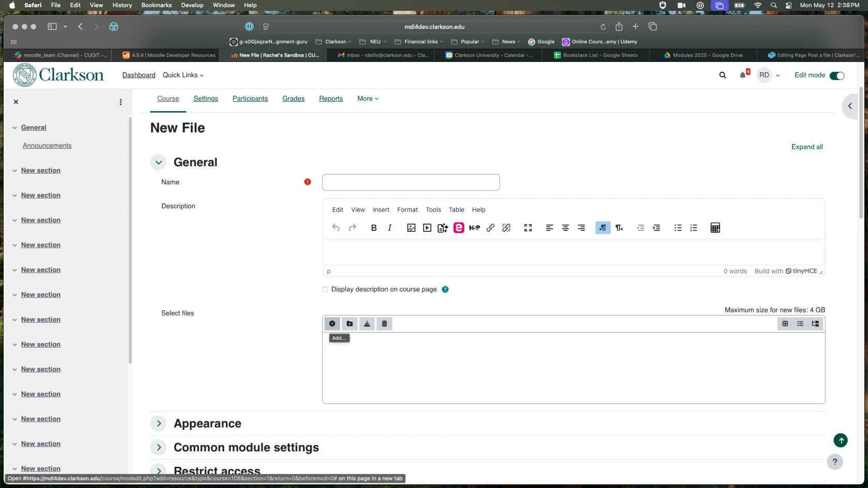
Task: Open the equation editor calculator icon
Action: click(715, 228)
